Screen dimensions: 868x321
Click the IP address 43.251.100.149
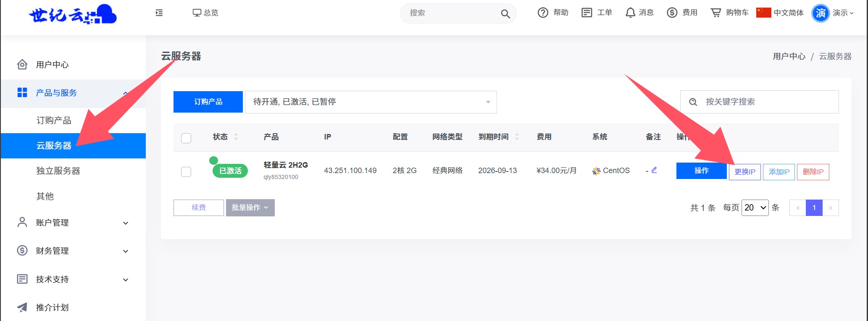350,171
